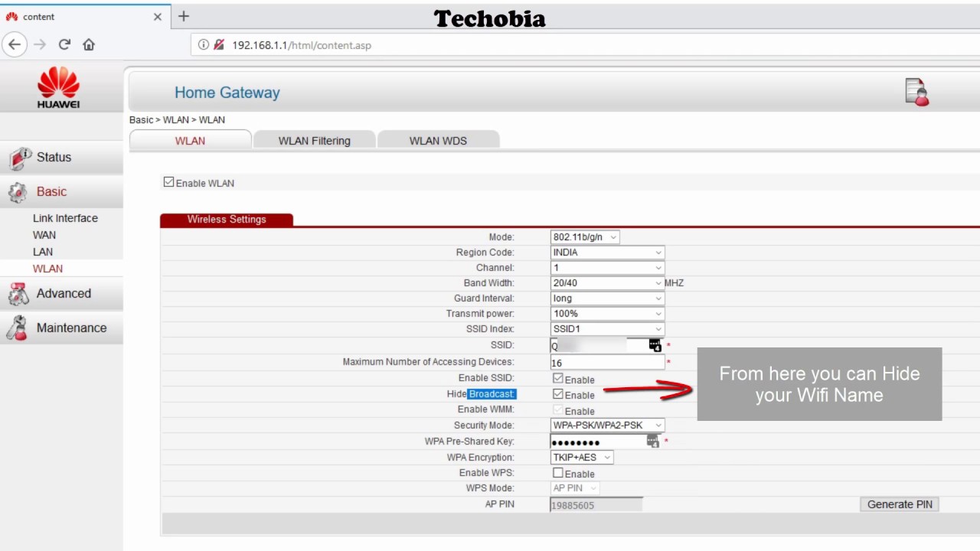Click the Maintenance section icon
Screen dimensions: 980x551
(x=17, y=328)
